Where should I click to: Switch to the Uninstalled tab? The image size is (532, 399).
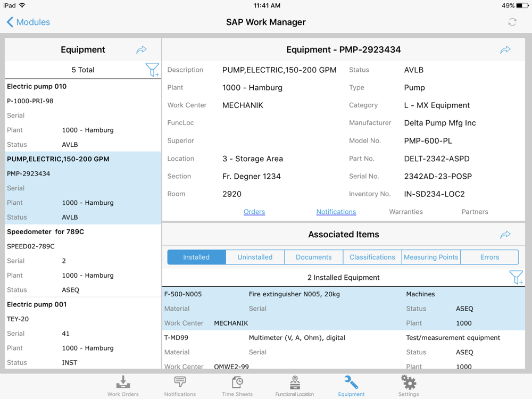[255, 257]
